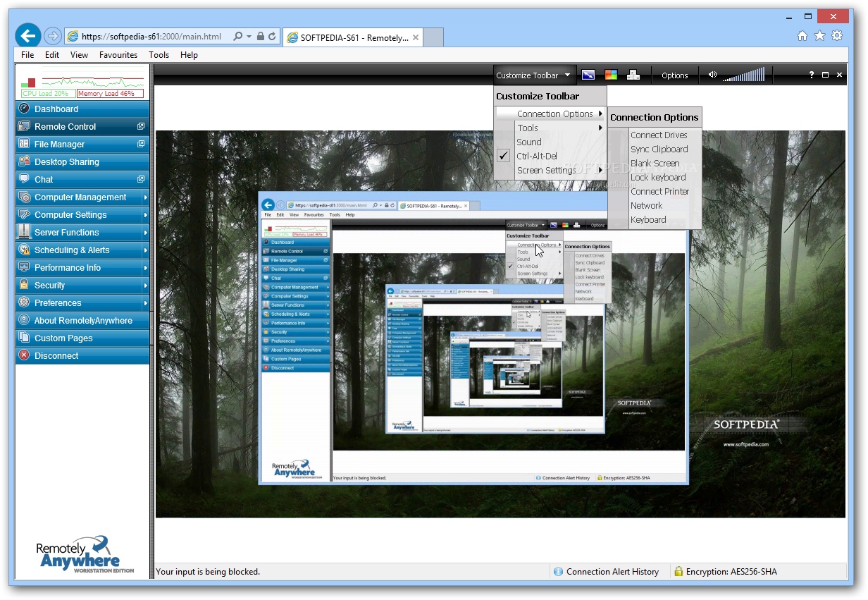Expand the Preferences submenu arrow
The image size is (868, 600).
(146, 303)
